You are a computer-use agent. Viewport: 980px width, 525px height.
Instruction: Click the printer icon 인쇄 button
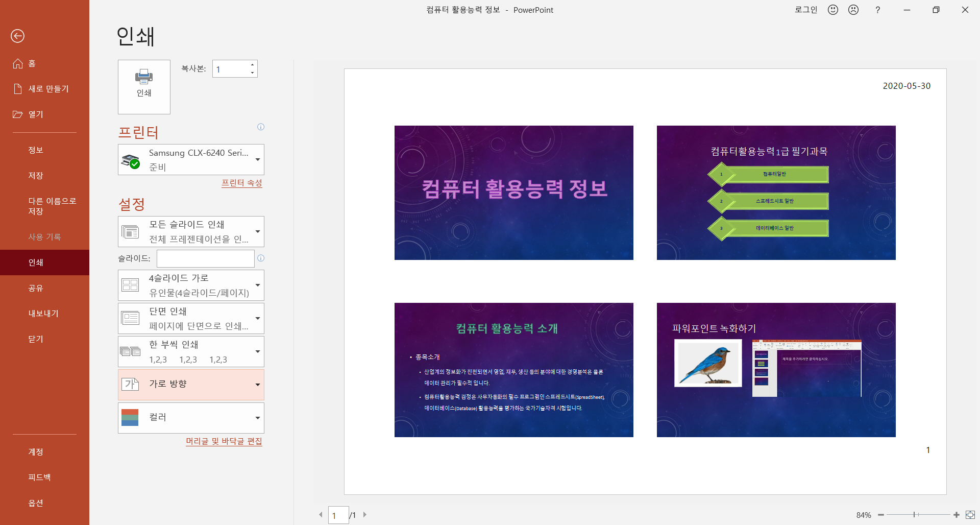tap(144, 87)
